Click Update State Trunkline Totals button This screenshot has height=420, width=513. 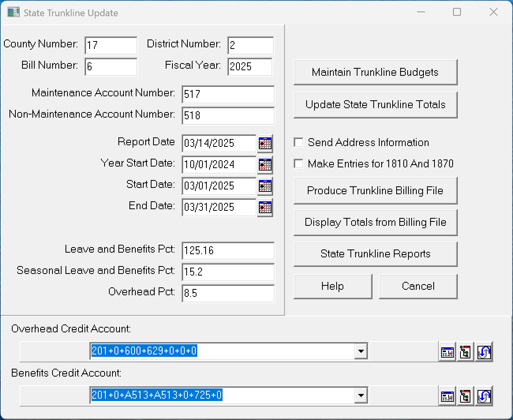click(x=375, y=105)
